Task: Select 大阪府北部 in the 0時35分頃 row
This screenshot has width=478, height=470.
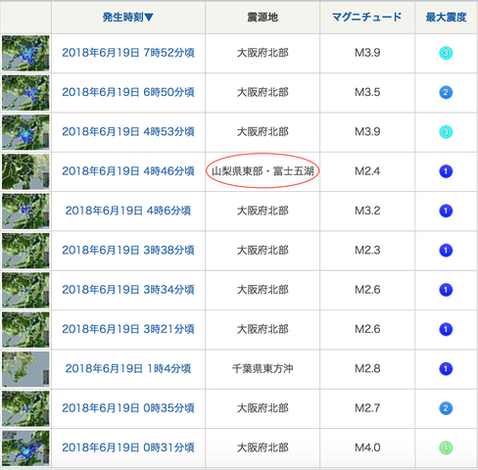Action: [x=263, y=408]
